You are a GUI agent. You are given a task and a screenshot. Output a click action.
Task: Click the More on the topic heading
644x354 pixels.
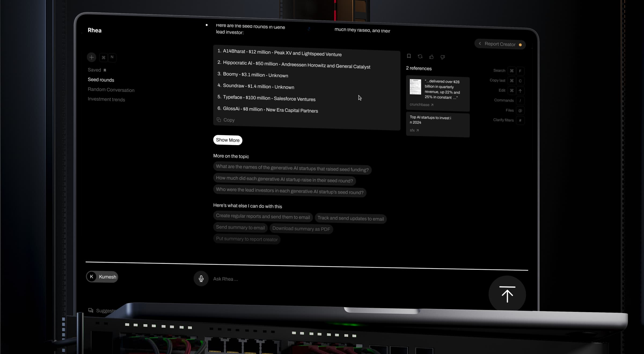pyautogui.click(x=231, y=156)
